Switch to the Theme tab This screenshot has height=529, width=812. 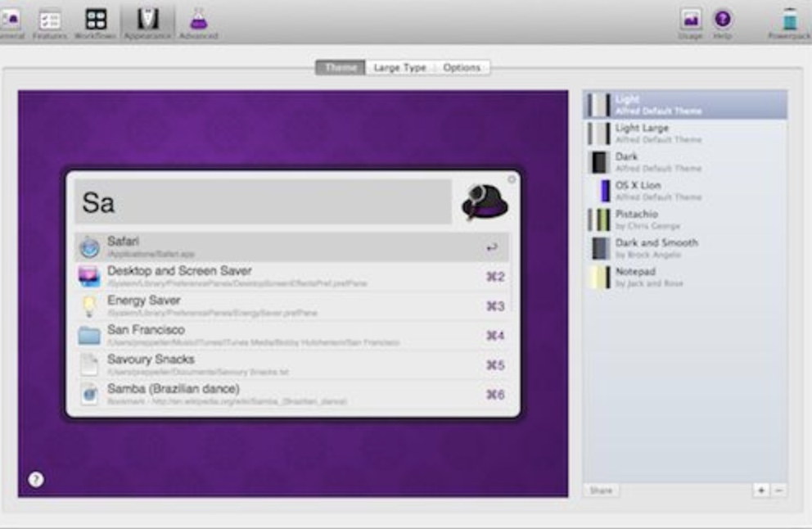341,67
